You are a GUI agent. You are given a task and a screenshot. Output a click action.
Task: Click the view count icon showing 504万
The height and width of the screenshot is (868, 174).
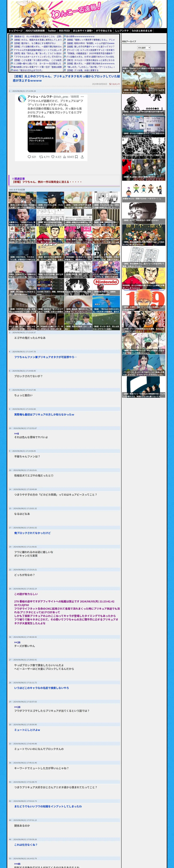pos(65,157)
